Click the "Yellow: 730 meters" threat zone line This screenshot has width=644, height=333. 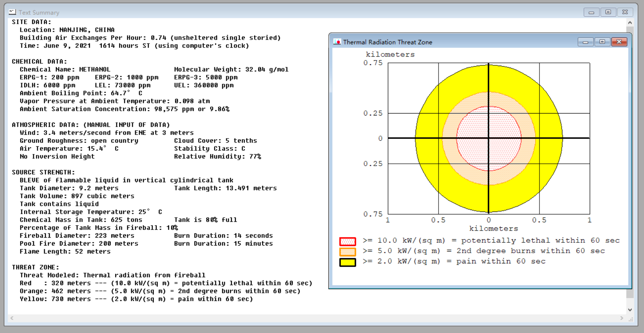(137, 299)
